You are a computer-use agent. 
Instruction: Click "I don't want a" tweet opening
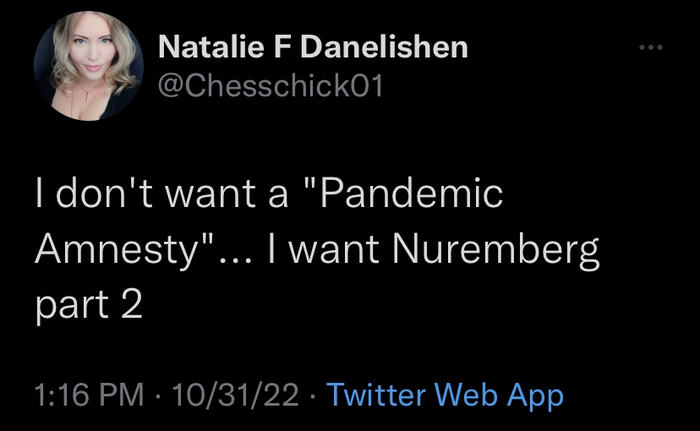point(162,193)
